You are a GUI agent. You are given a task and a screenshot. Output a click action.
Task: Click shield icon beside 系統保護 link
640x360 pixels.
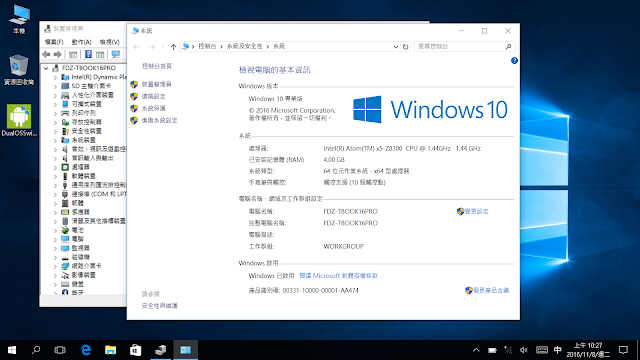click(x=134, y=108)
